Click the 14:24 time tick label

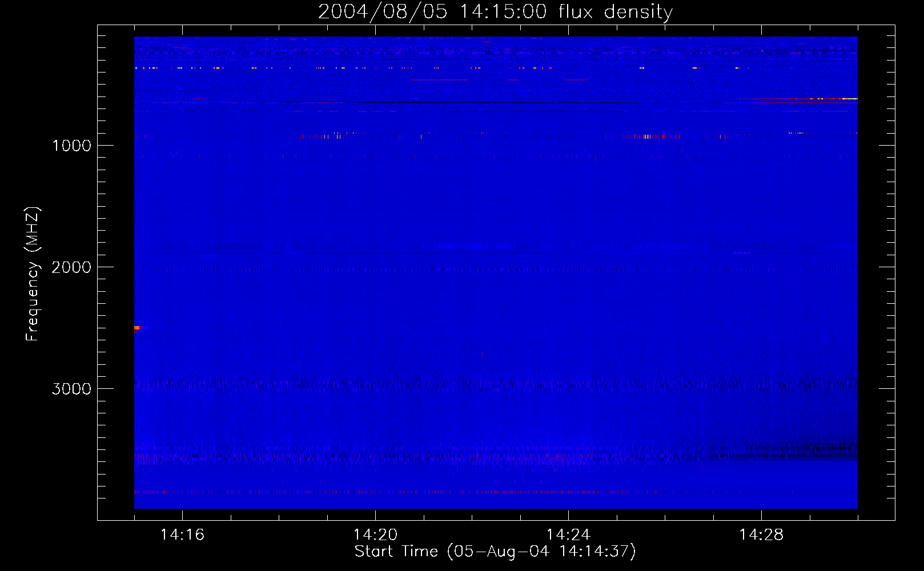568,534
